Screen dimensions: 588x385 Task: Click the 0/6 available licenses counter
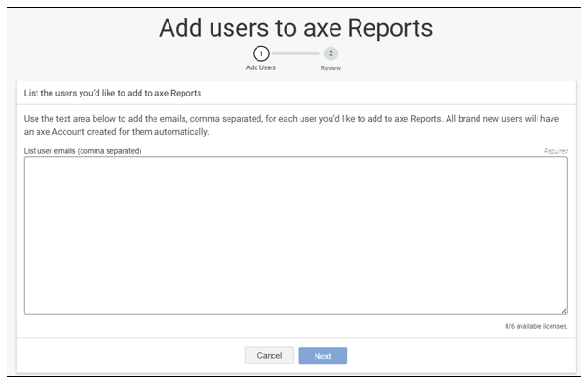pos(536,326)
